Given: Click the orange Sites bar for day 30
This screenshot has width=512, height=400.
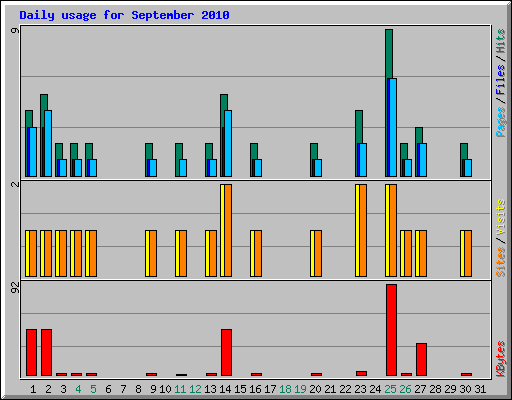Looking at the screenshot, I should tap(468, 253).
